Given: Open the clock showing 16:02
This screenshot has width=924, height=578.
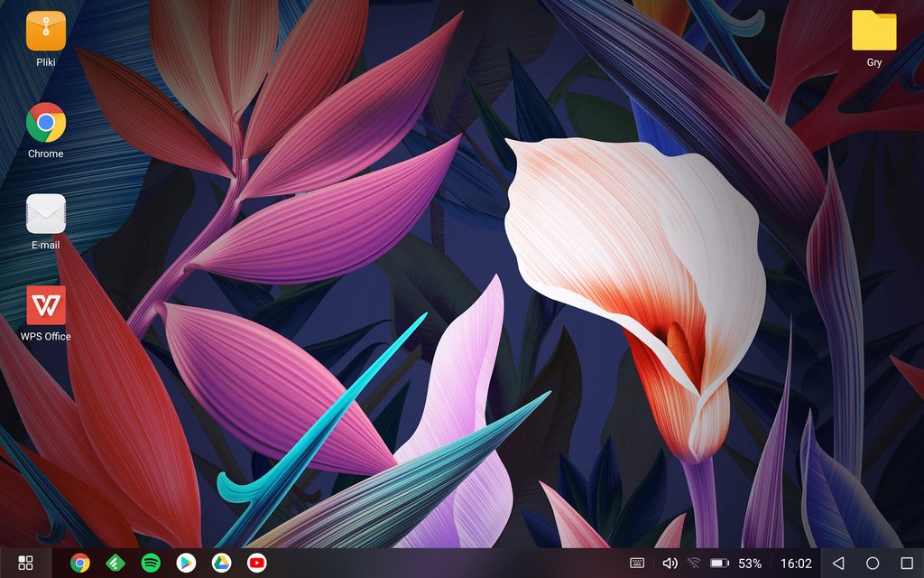Looking at the screenshot, I should [796, 563].
